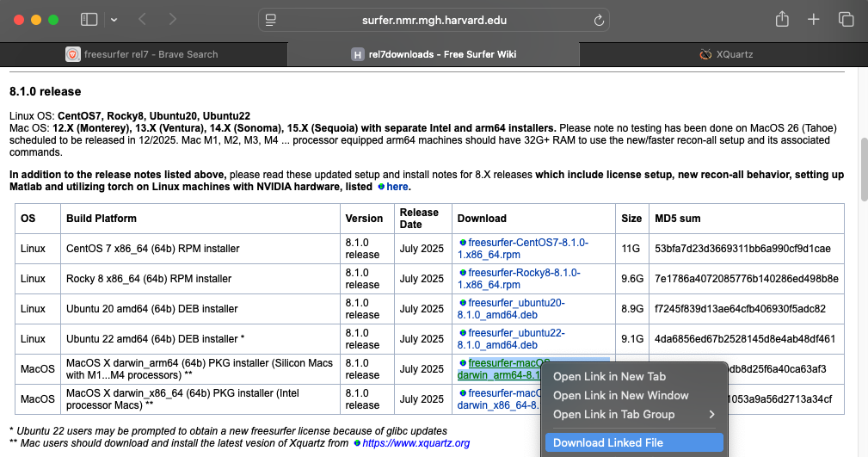868x457 pixels.
Task: Open the page reader icon in address bar
Action: [x=271, y=19]
